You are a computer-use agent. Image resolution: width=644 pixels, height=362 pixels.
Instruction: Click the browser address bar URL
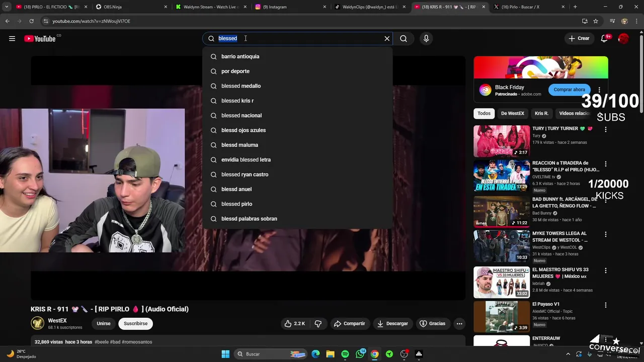tap(92, 21)
